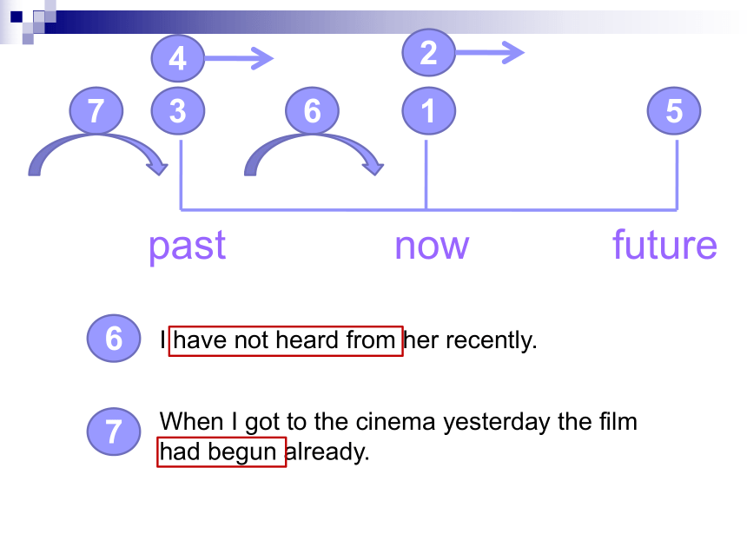Click the red box 'had begun'
The height and width of the screenshot is (560, 747).
pos(221,452)
